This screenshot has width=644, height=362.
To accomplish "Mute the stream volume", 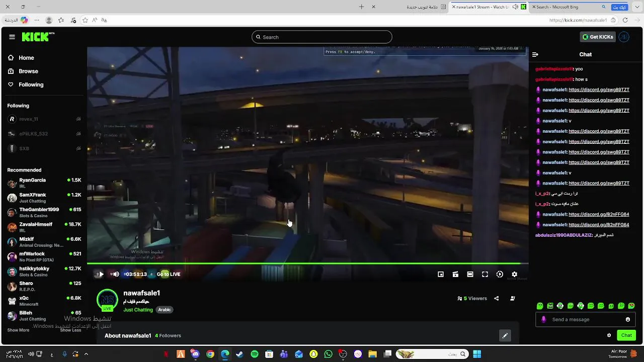I will [x=116, y=274].
